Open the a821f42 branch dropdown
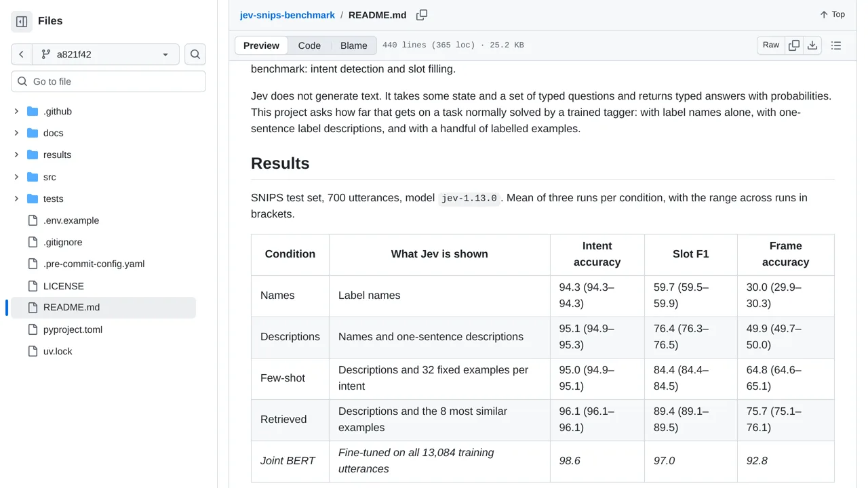 tap(106, 54)
